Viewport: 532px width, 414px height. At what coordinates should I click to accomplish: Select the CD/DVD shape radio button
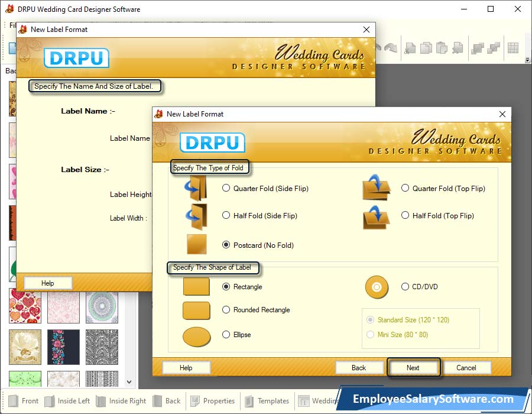point(405,287)
